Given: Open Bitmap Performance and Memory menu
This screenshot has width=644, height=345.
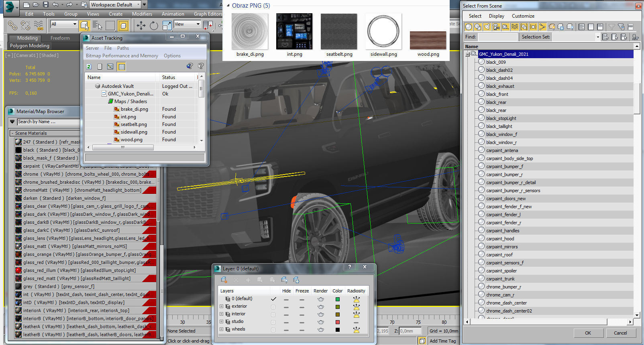Looking at the screenshot, I should coord(122,56).
